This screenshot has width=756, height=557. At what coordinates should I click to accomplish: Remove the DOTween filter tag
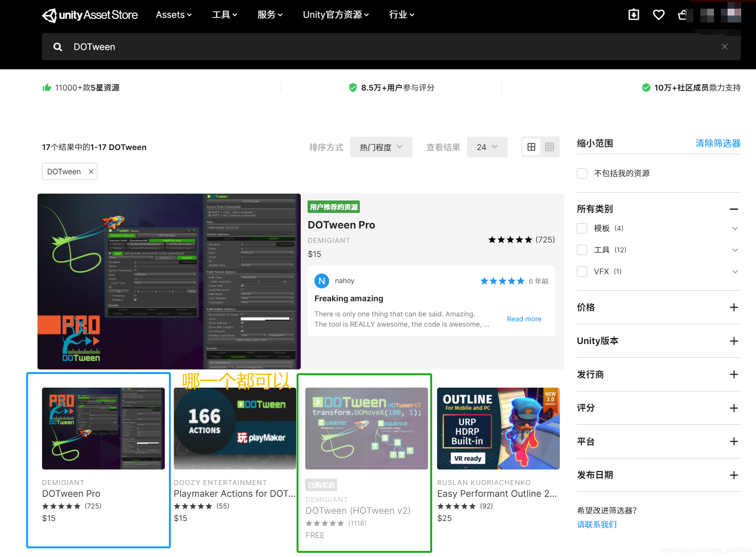pyautogui.click(x=91, y=172)
